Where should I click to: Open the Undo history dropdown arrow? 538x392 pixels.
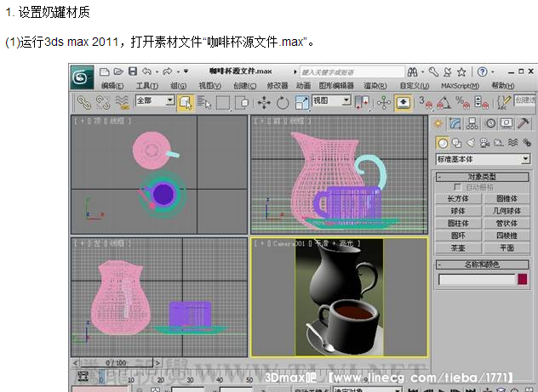[157, 71]
